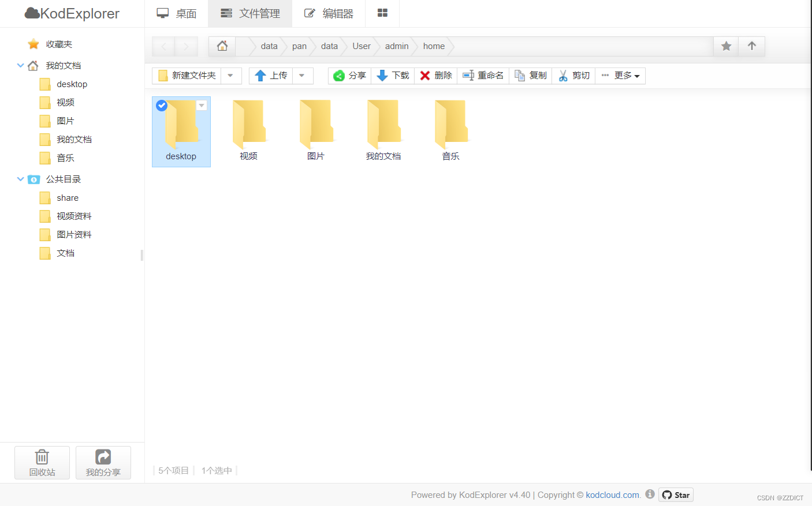
Task: Collapse the 我的文档 tree node
Action: [21, 65]
